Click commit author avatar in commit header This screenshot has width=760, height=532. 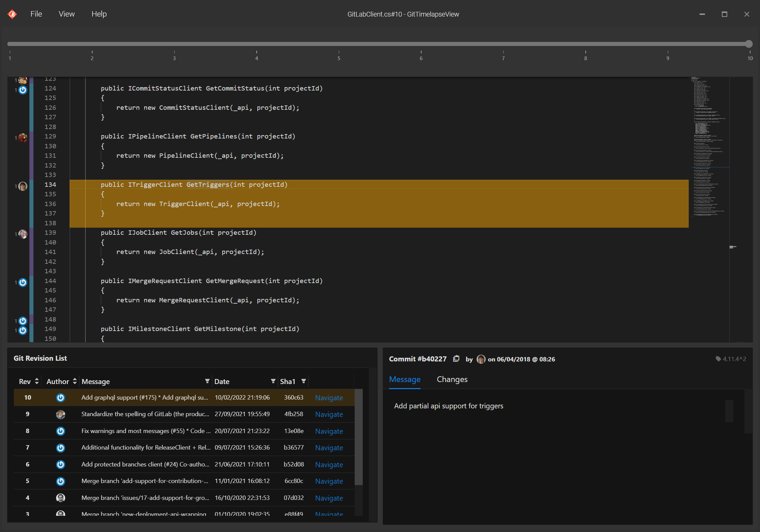point(481,359)
